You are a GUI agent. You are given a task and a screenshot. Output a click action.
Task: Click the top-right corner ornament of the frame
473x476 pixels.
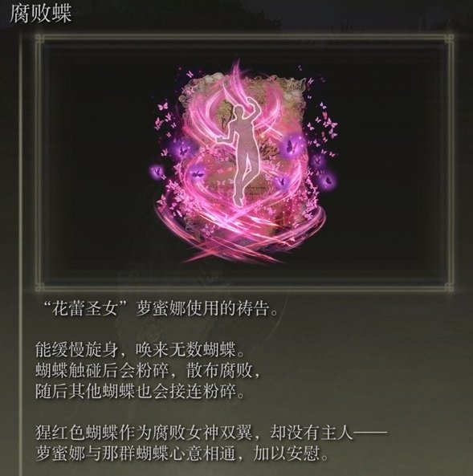[449, 39]
